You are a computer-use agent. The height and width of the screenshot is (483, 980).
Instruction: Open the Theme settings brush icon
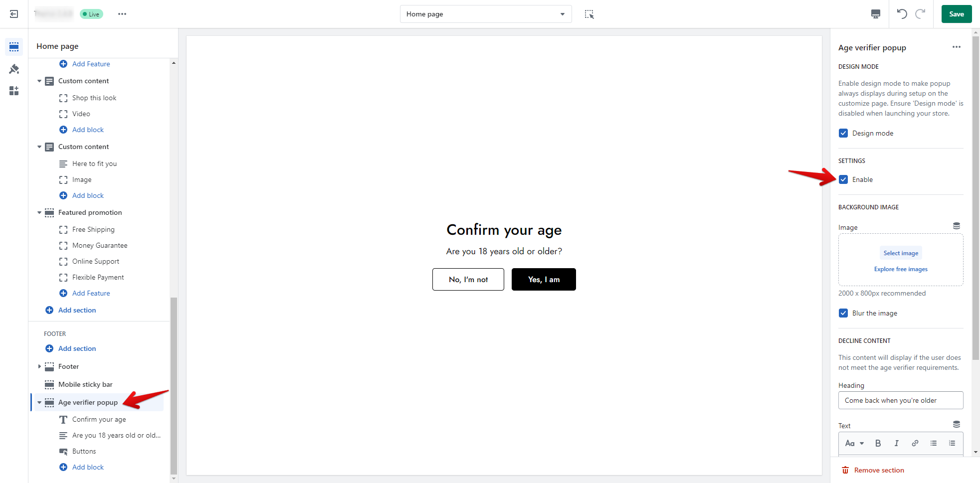(x=14, y=69)
